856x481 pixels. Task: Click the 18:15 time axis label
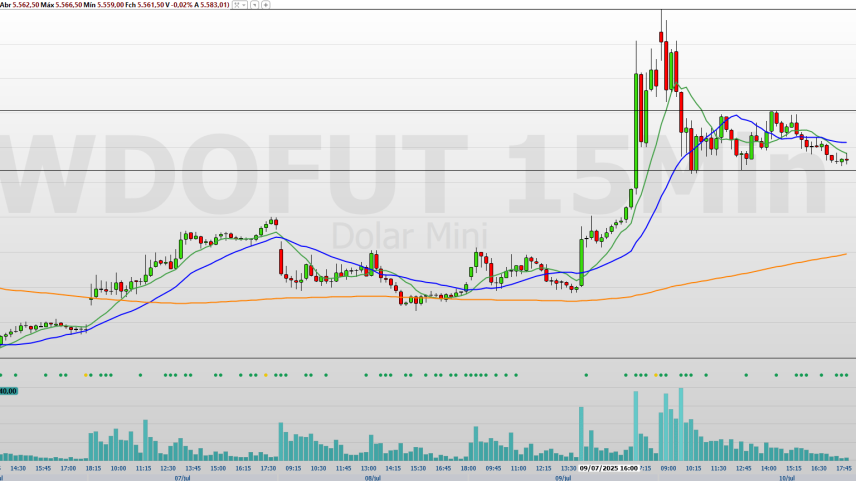(93, 468)
